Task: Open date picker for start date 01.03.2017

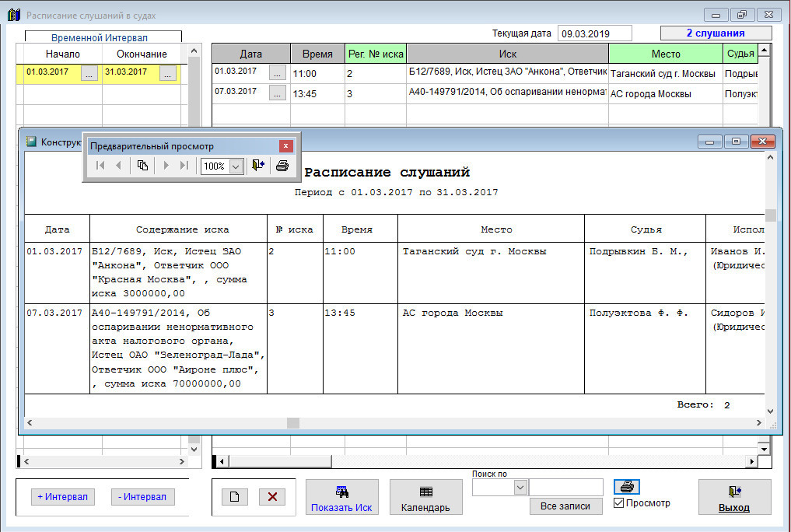Action: click(x=89, y=73)
